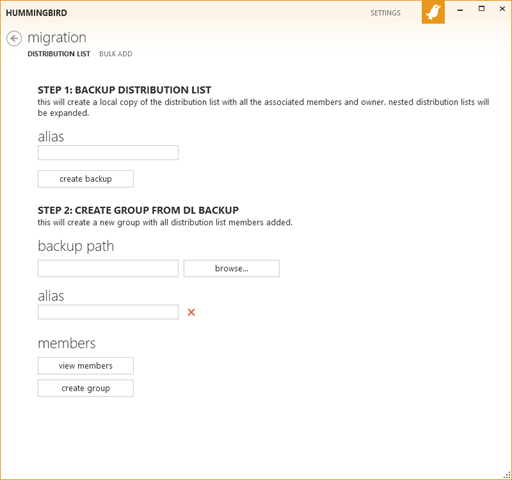Image resolution: width=512 pixels, height=480 pixels.
Task: Select the DISTRIBUTION LIST tab
Action: click(x=59, y=54)
